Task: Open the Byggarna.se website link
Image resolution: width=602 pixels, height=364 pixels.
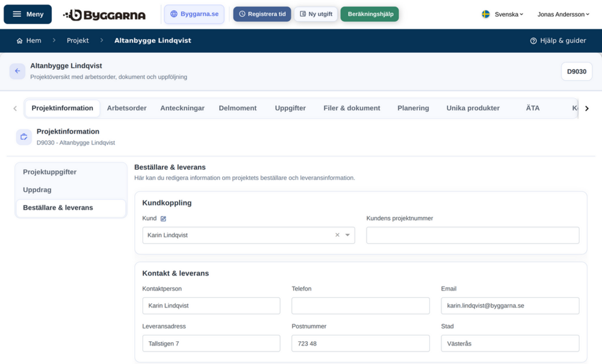Action: pyautogui.click(x=194, y=14)
